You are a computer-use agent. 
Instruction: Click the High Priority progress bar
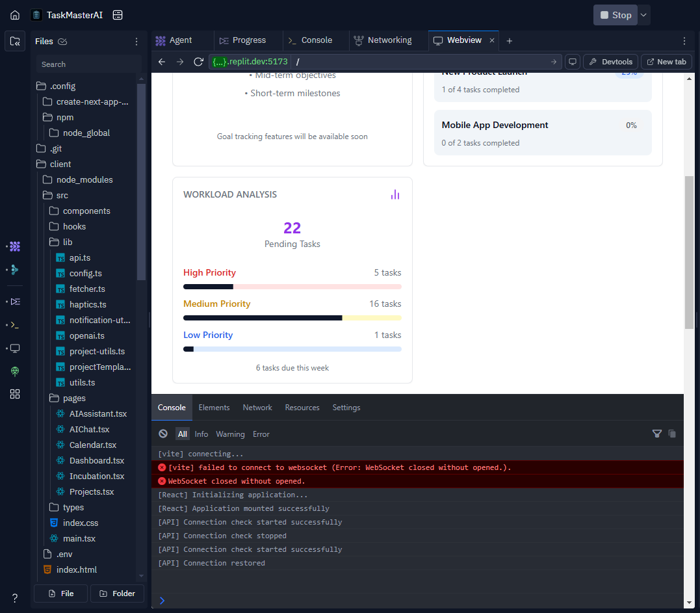pos(292,287)
